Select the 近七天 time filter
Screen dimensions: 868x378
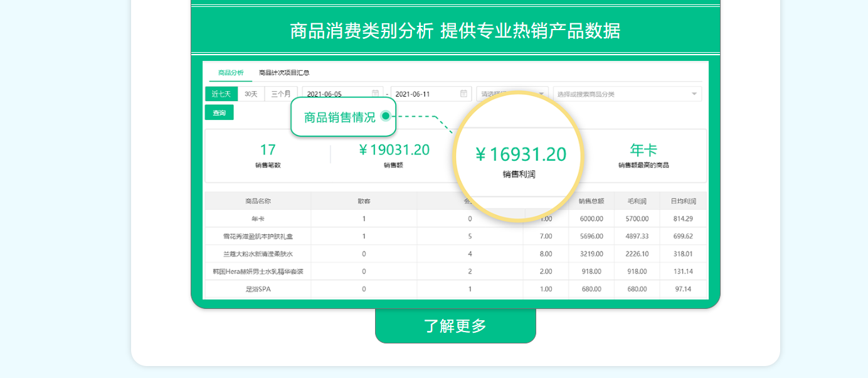click(221, 93)
